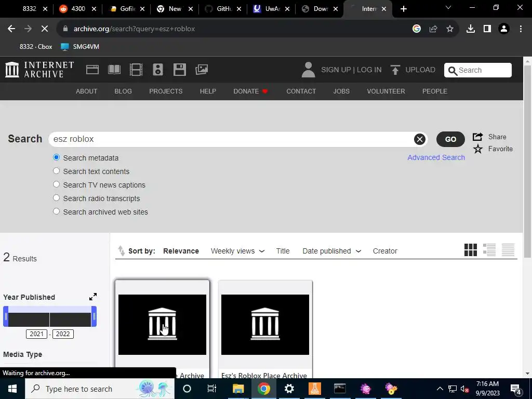Select Search archived web sites option
The image size is (532, 399).
56,211
